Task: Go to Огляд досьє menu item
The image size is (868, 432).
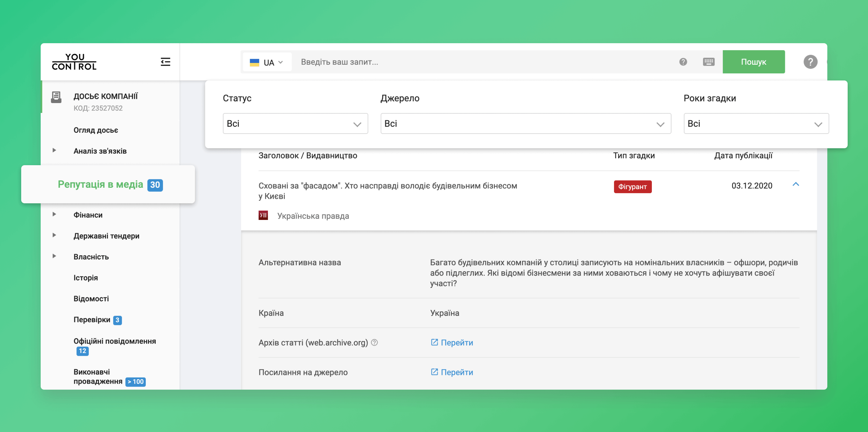Action: (x=96, y=130)
